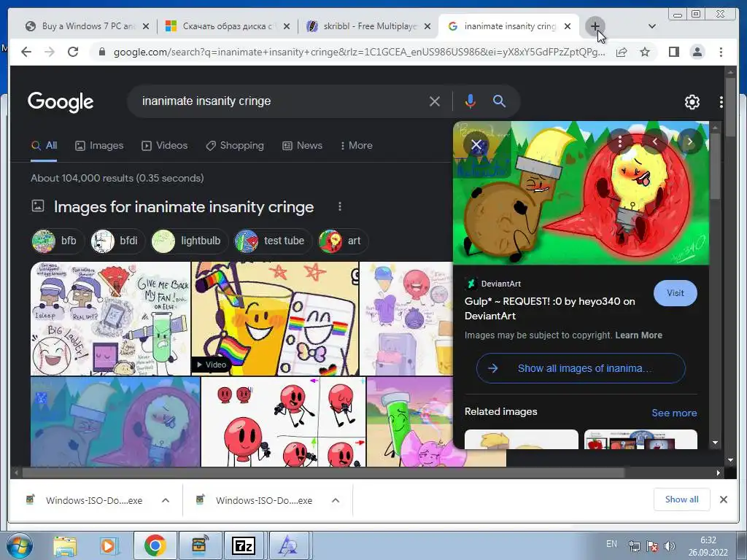
Task: Click the Google logo
Action: (x=61, y=101)
